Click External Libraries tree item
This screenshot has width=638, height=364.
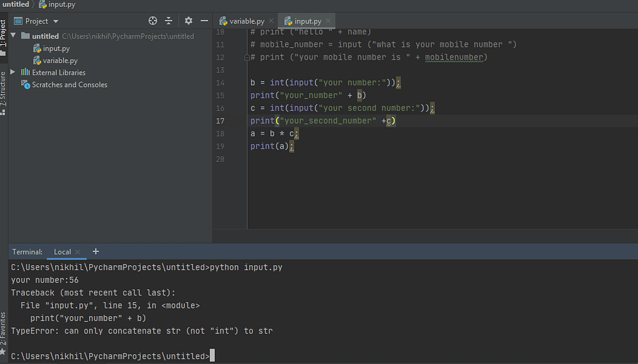54,72
